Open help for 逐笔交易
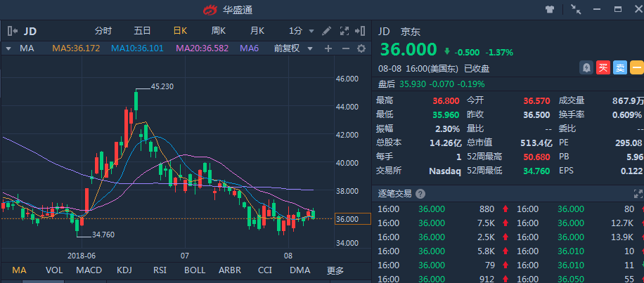The height and width of the screenshot is (283, 644). [420, 194]
